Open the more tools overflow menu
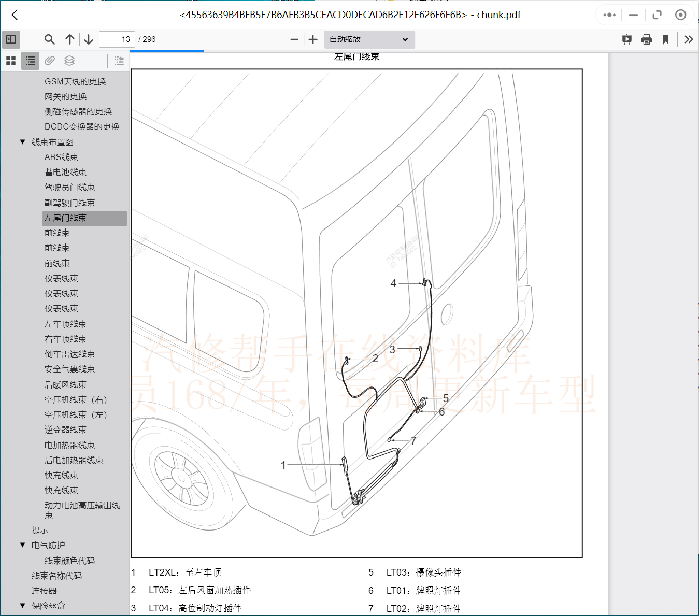The width and height of the screenshot is (699, 616). (688, 39)
